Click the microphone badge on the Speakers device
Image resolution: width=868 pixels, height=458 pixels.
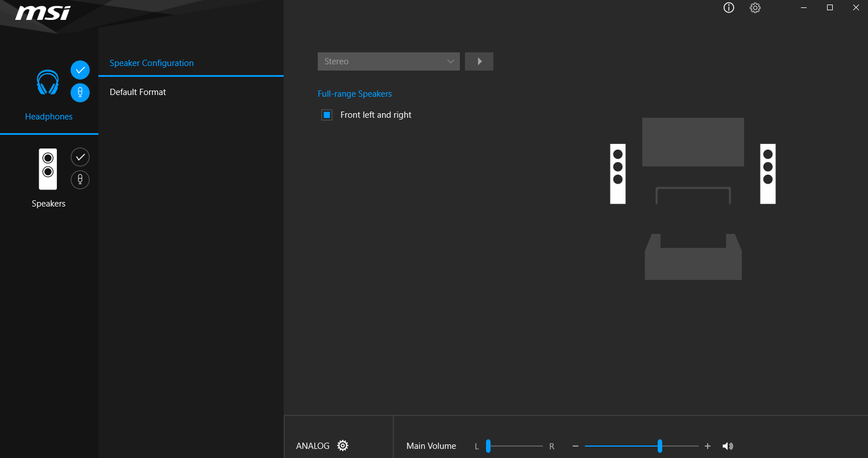pyautogui.click(x=80, y=179)
